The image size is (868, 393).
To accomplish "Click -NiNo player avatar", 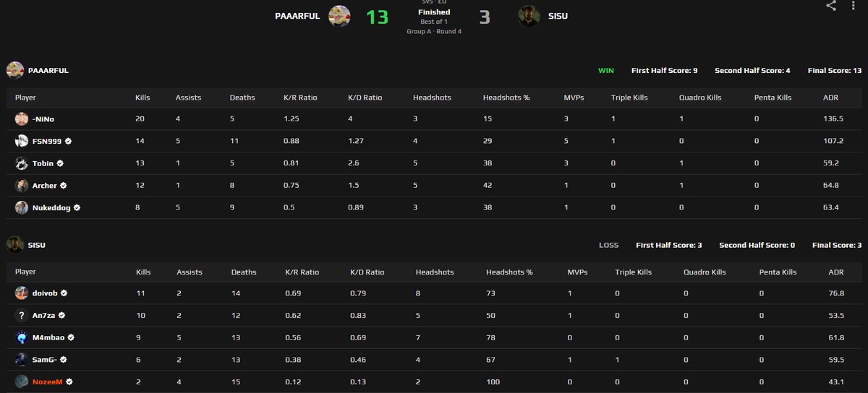I will coord(22,118).
